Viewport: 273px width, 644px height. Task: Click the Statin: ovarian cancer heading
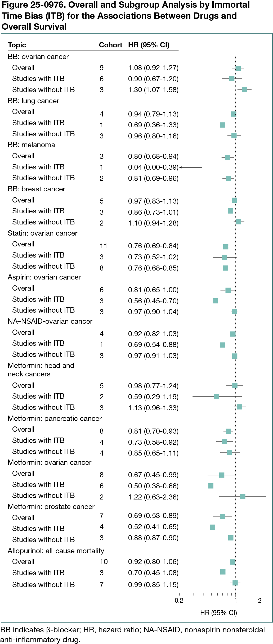point(42,233)
